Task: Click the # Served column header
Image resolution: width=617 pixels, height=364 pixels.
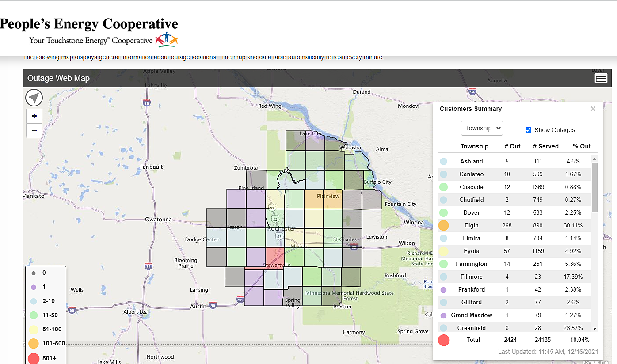Action: tap(545, 146)
